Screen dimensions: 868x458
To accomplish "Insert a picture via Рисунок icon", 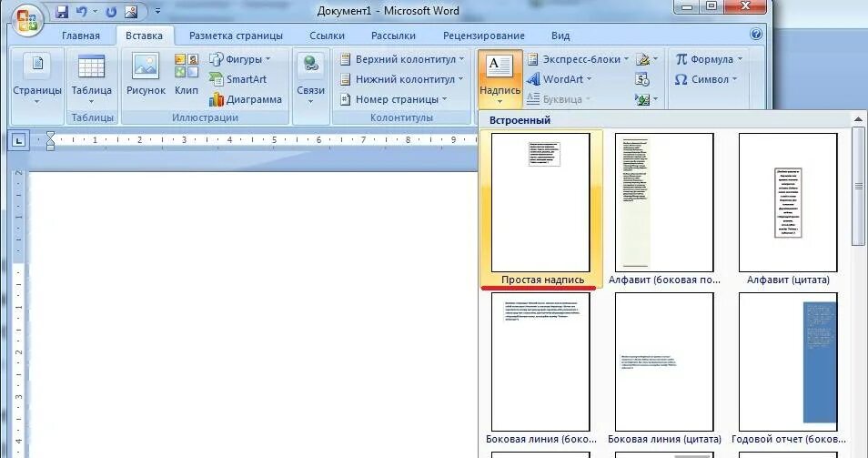I will tap(146, 75).
